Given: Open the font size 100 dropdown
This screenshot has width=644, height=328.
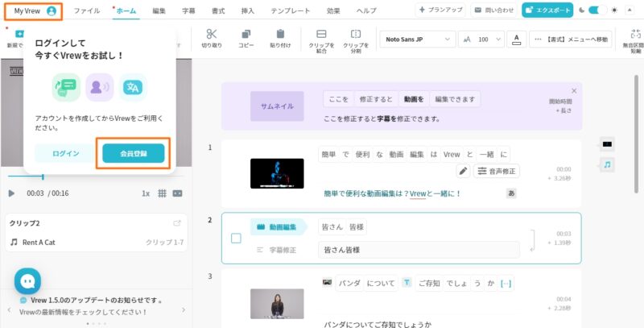Looking at the screenshot, I should tap(481, 39).
